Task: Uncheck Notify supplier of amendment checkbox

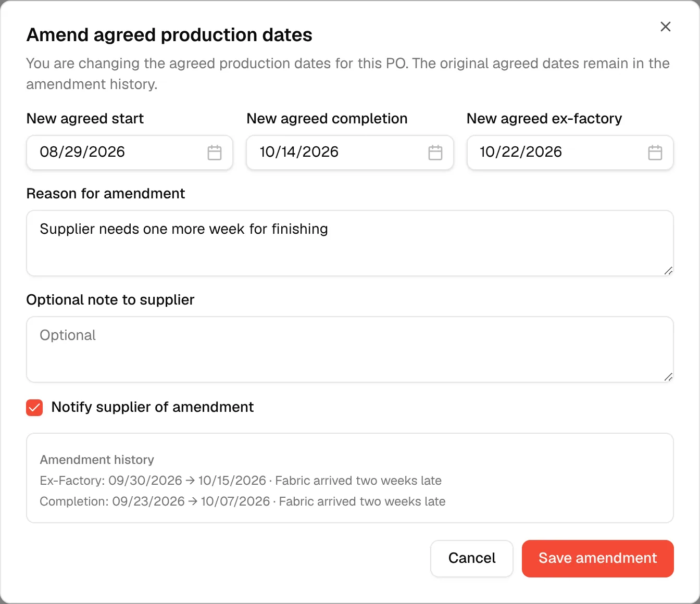Action: point(34,408)
